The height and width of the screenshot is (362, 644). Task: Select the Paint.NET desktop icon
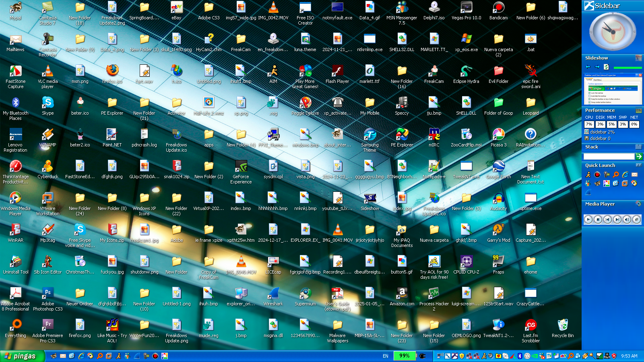(112, 138)
